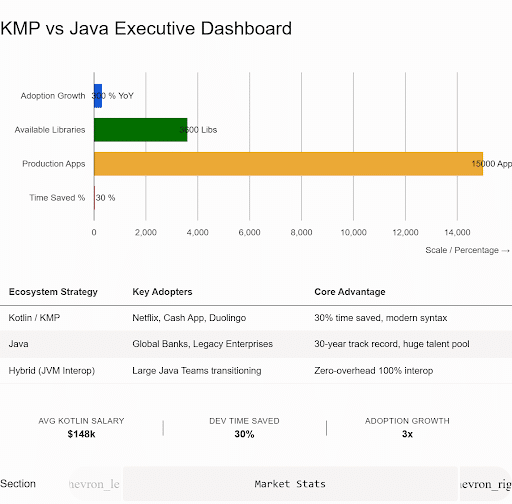Click the '15000 Apps' bar value label
Viewport: 512px width, 504px height.
click(492, 164)
